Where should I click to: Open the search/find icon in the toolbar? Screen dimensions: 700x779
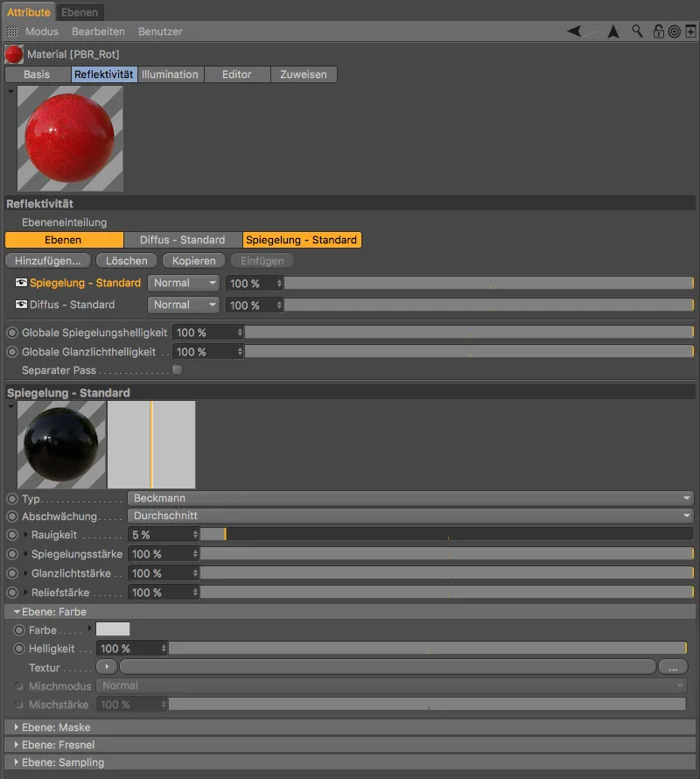[x=637, y=32]
